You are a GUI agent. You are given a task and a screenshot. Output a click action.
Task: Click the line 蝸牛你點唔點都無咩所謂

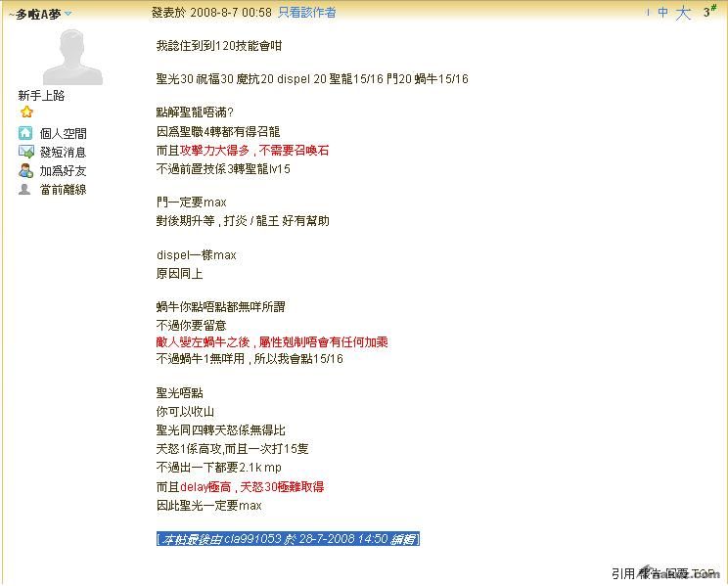(x=220, y=306)
